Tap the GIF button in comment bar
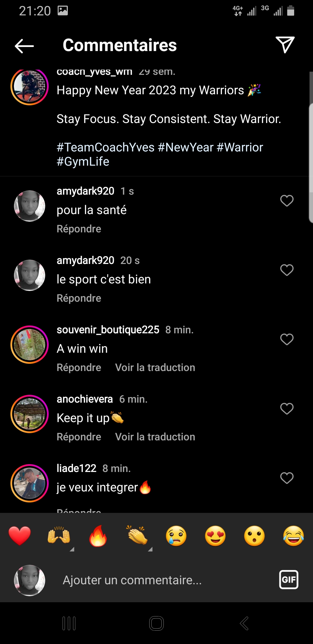 (288, 580)
